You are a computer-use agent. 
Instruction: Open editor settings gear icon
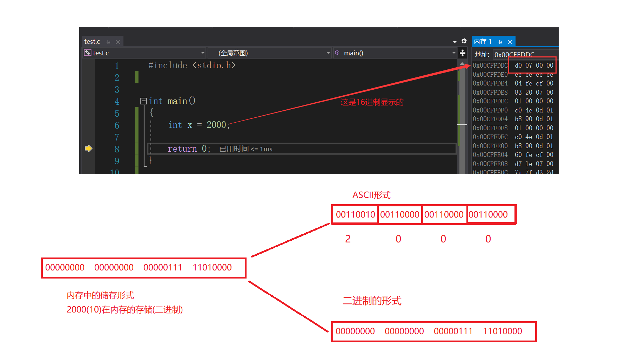[464, 41]
